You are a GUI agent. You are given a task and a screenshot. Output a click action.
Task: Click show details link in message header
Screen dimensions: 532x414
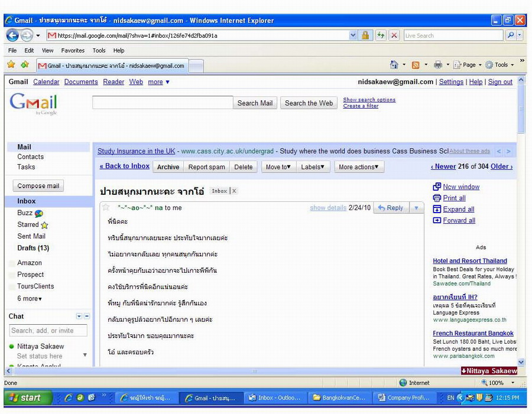pos(328,207)
